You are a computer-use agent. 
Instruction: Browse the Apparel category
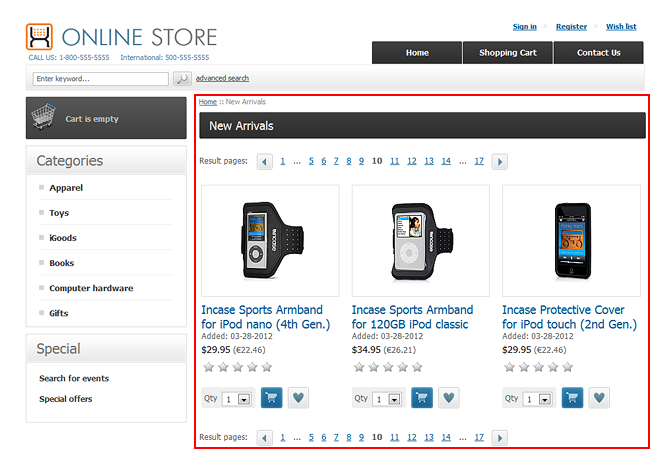(x=66, y=188)
